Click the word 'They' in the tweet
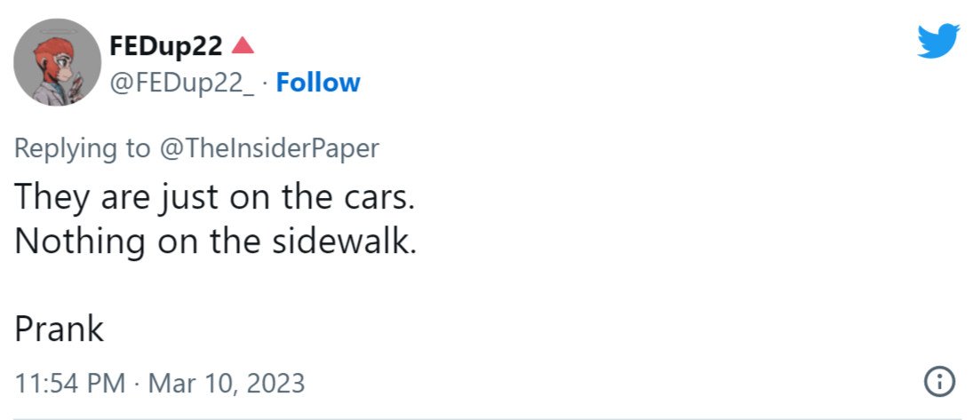The image size is (980, 420). (x=49, y=197)
